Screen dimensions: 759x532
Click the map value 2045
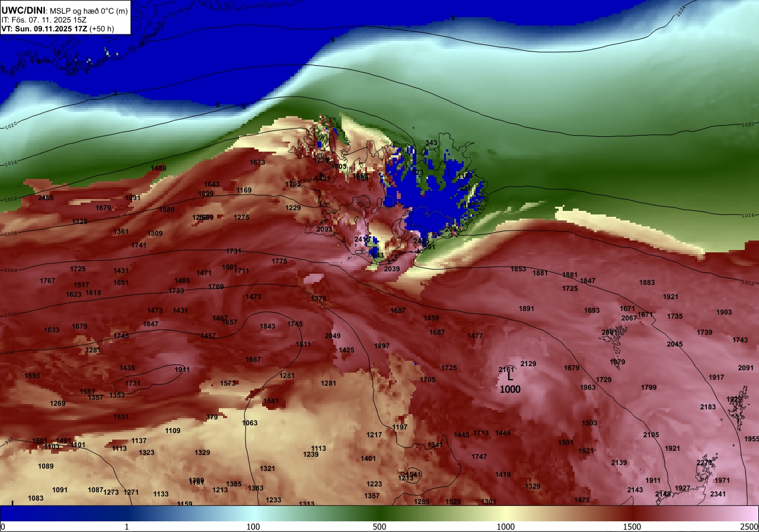coord(675,344)
